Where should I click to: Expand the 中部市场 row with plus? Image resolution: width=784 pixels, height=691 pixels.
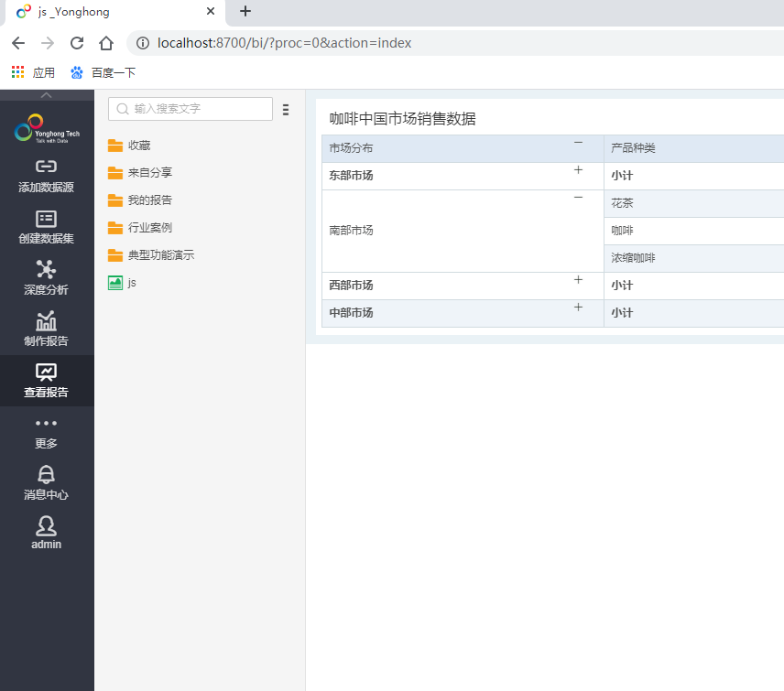[x=578, y=308]
